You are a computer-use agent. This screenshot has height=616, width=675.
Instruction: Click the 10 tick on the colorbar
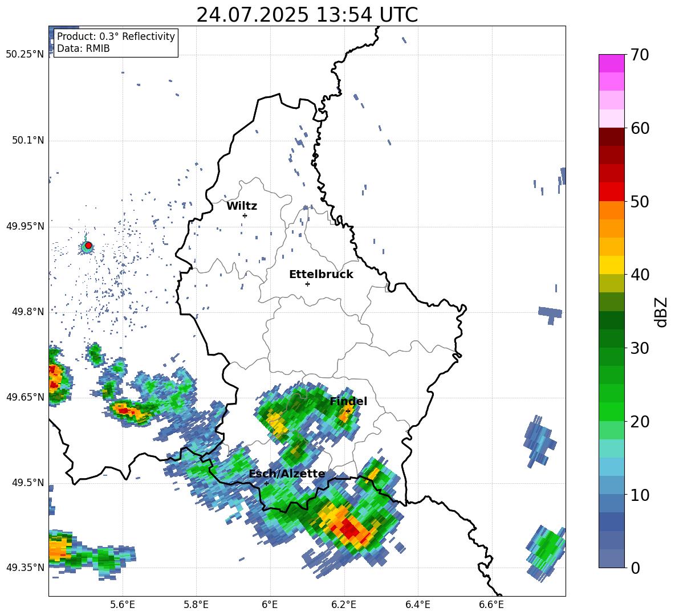tap(640, 495)
